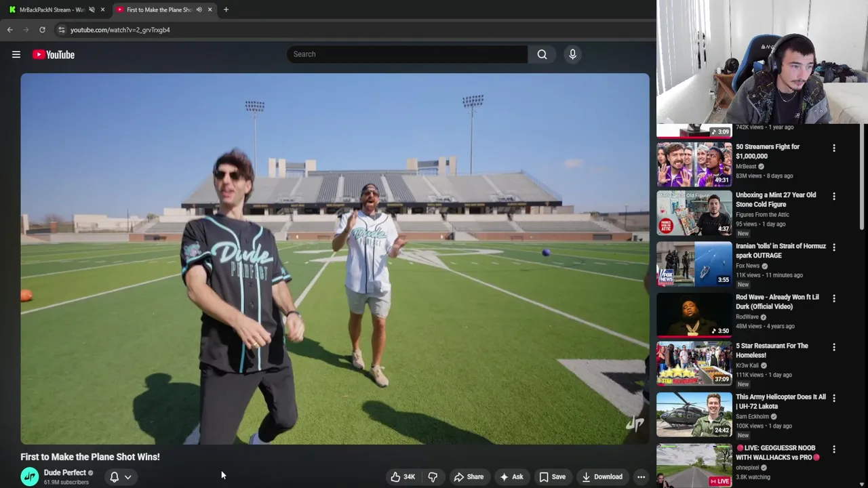This screenshot has height=488, width=868.
Task: Open the Fox News channel name
Action: [x=748, y=266]
